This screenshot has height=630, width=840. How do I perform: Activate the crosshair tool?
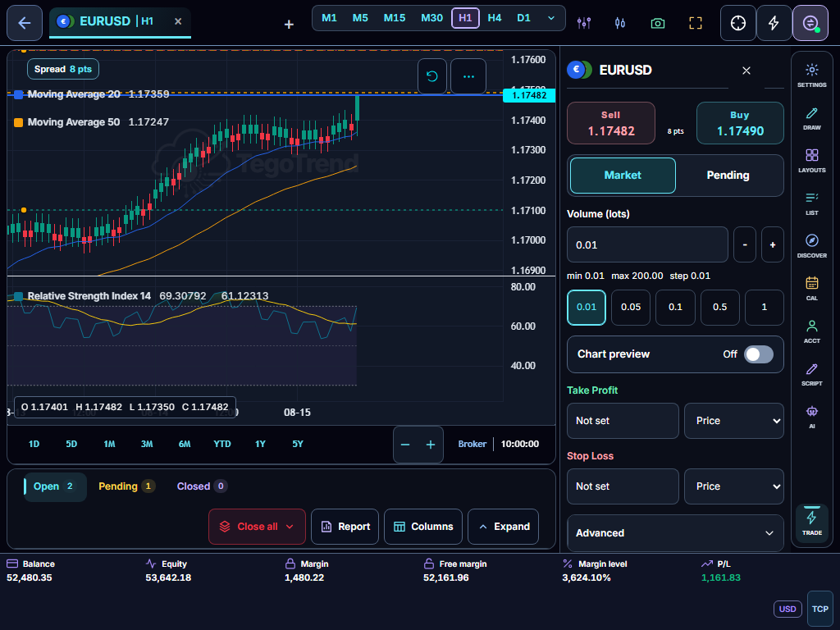(738, 23)
